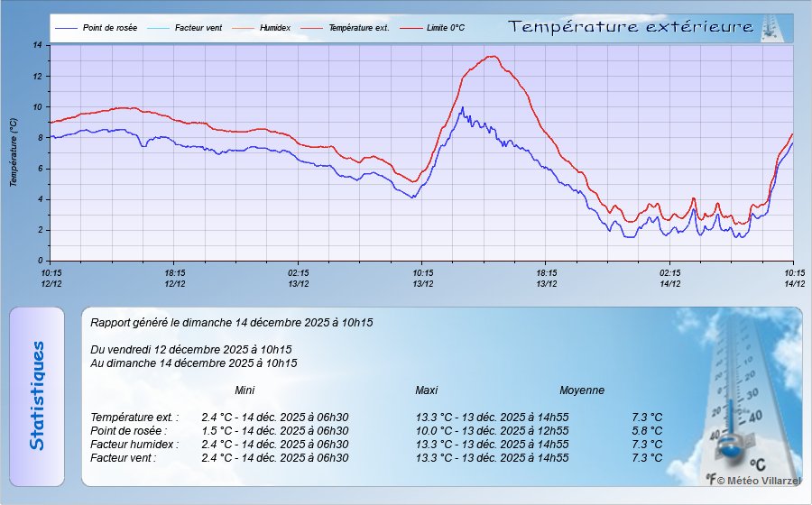Toggle the Humidex legend entry
Image resolution: width=812 pixels, height=505 pixels.
coord(274,28)
